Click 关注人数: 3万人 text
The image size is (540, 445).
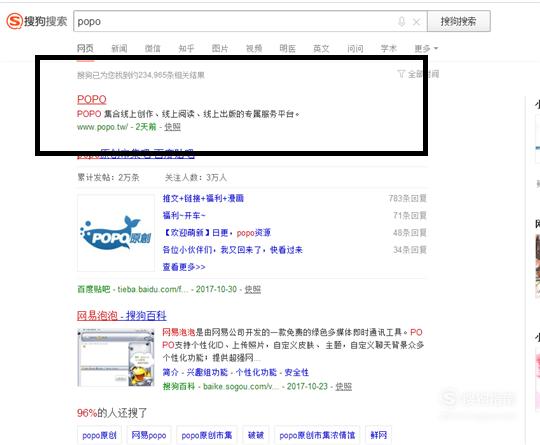point(196,177)
